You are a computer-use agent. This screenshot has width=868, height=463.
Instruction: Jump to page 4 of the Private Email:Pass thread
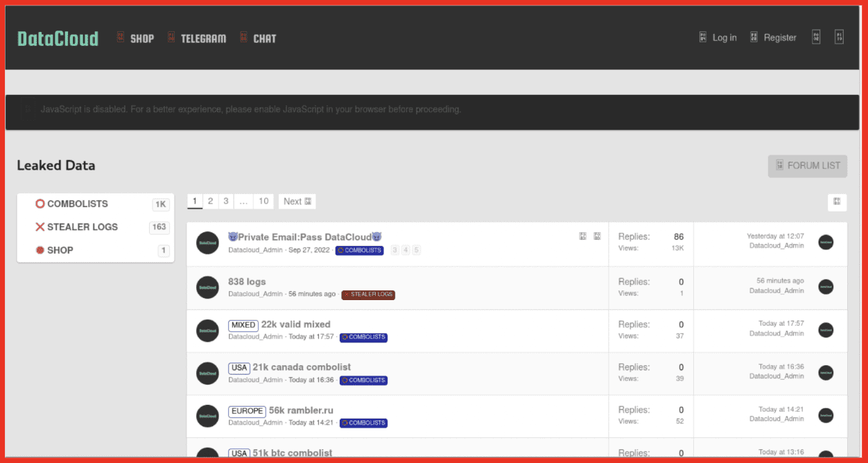pos(406,250)
